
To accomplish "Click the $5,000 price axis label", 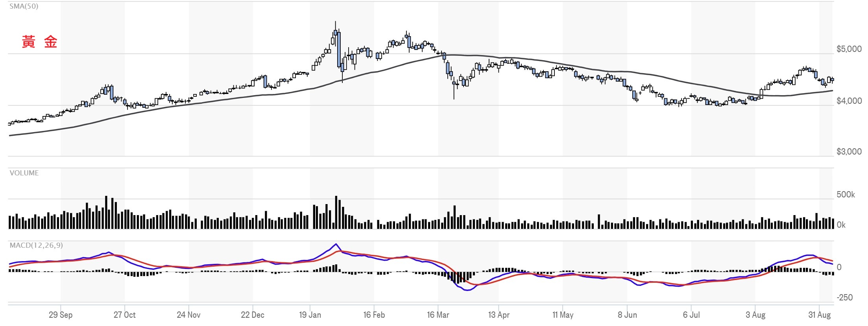I will click(849, 49).
